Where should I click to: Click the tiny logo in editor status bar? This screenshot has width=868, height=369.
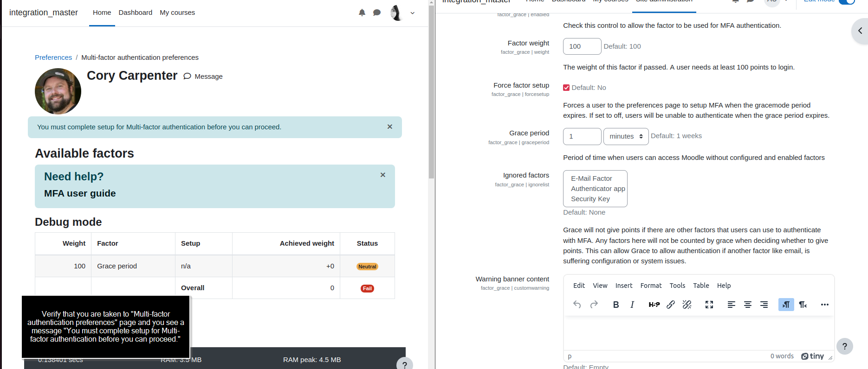812,356
